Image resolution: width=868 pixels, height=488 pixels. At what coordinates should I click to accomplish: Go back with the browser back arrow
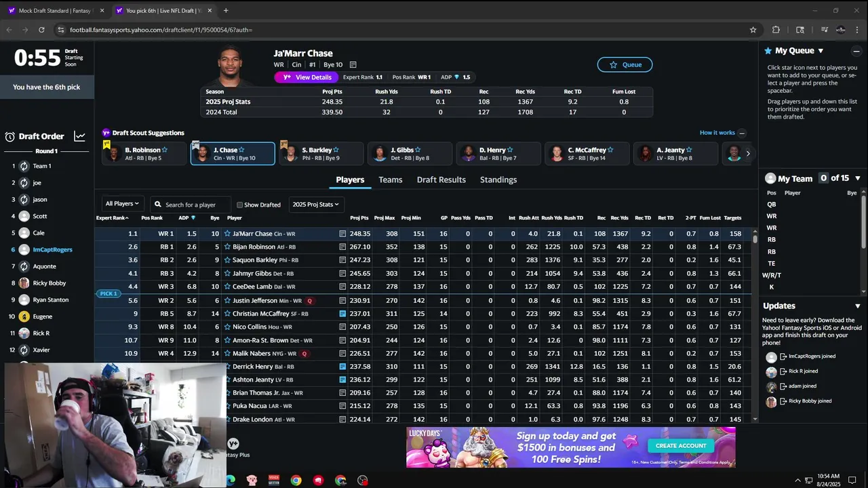click(9, 30)
